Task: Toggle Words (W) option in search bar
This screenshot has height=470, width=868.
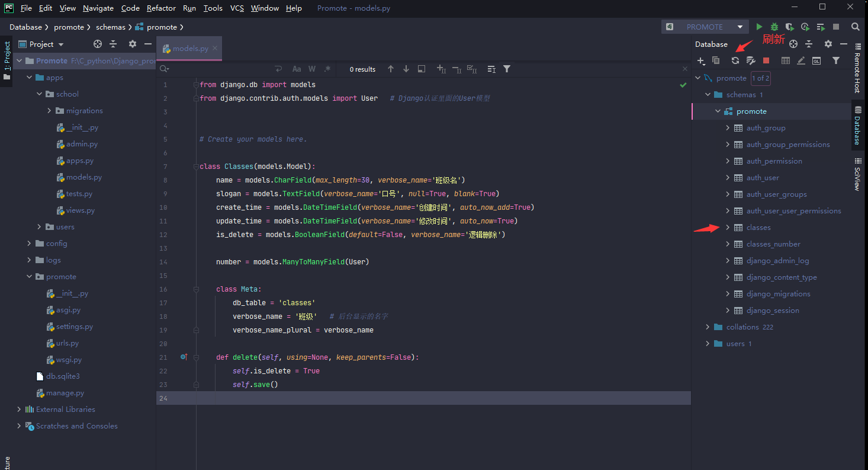Action: point(312,69)
